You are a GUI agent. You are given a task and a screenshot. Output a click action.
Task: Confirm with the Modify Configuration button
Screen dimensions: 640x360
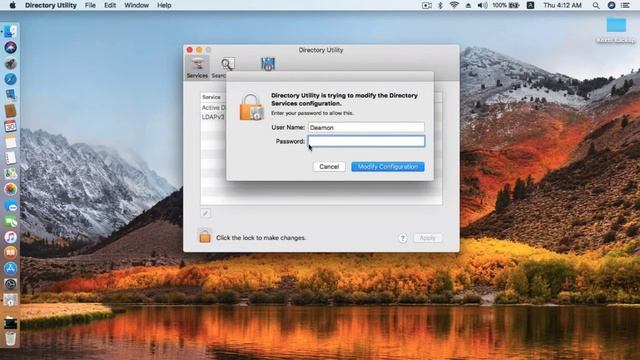click(388, 167)
